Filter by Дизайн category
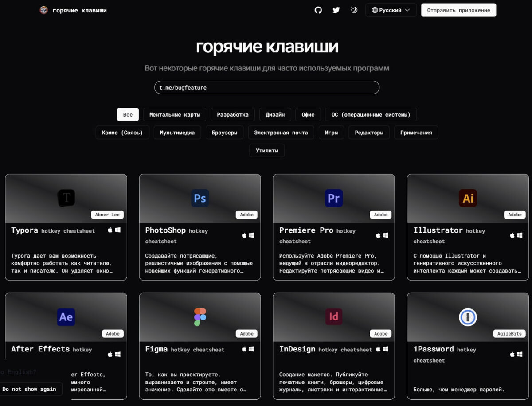The width and height of the screenshot is (532, 406). pos(275,114)
